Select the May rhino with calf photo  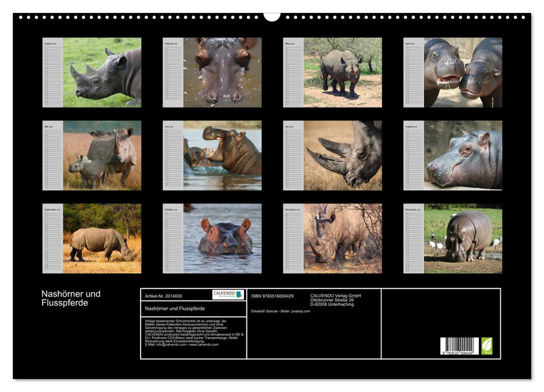tap(102, 155)
